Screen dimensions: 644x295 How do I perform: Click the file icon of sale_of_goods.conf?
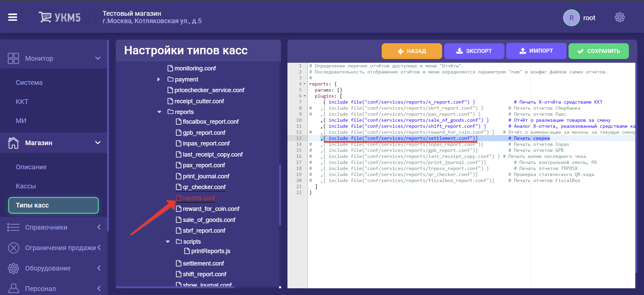click(x=179, y=220)
